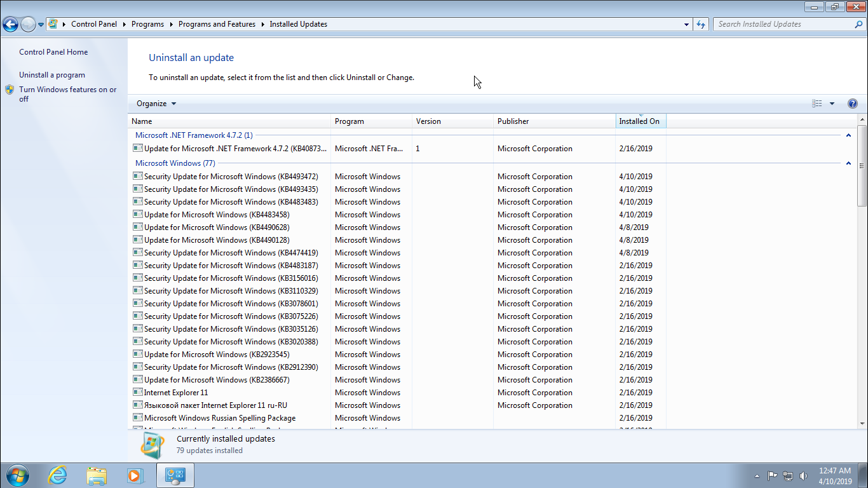Launch Internet Explorer from the taskbar
Screen dimensions: 868x488
[58, 475]
